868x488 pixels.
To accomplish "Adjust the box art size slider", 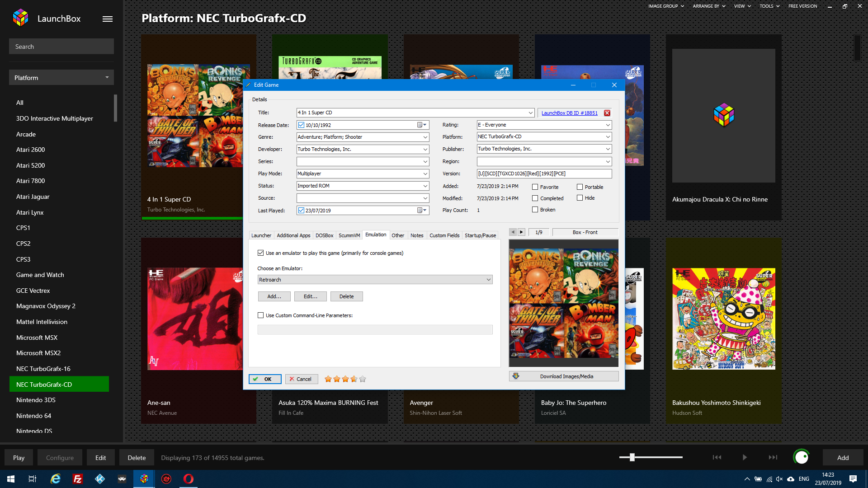I will (x=632, y=457).
